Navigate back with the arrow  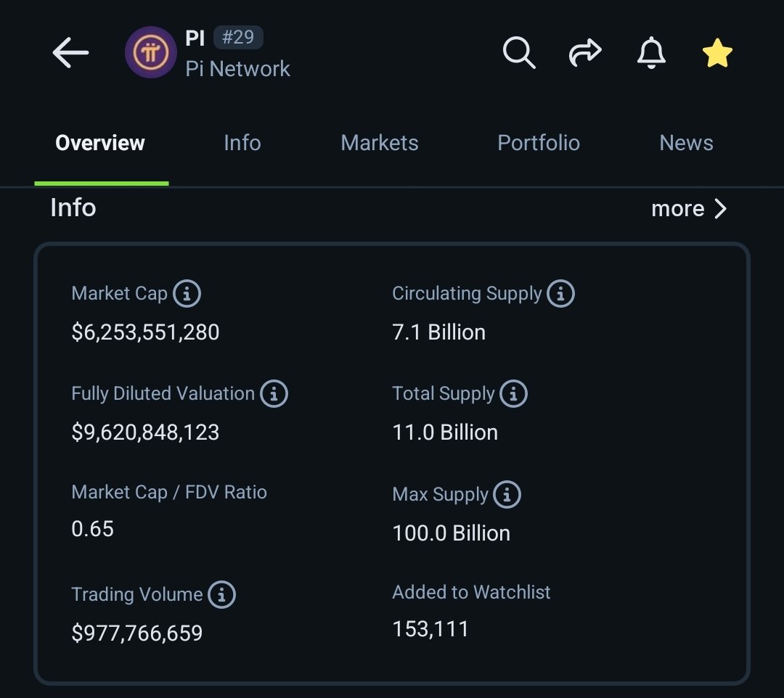(x=70, y=52)
